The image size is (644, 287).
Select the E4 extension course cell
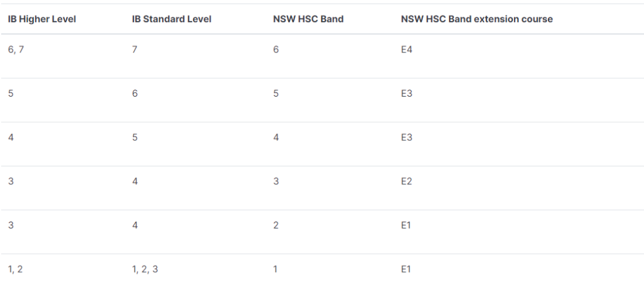tap(406, 50)
